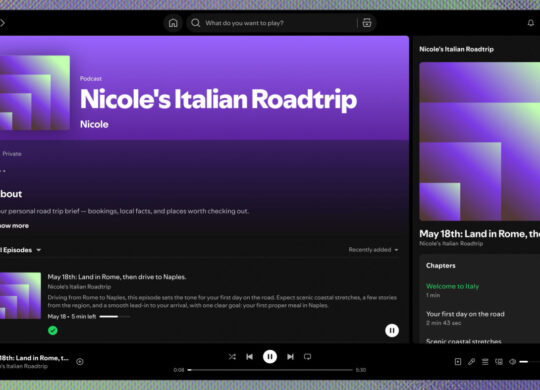Viewport: 540px width, 390px height.
Task: Click the green downloaded checkmark icon
Action: (53, 331)
